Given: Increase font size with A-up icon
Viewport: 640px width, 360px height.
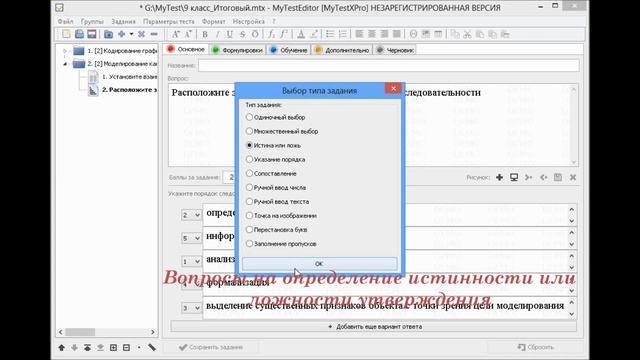Looking at the screenshot, I should (176, 34).
